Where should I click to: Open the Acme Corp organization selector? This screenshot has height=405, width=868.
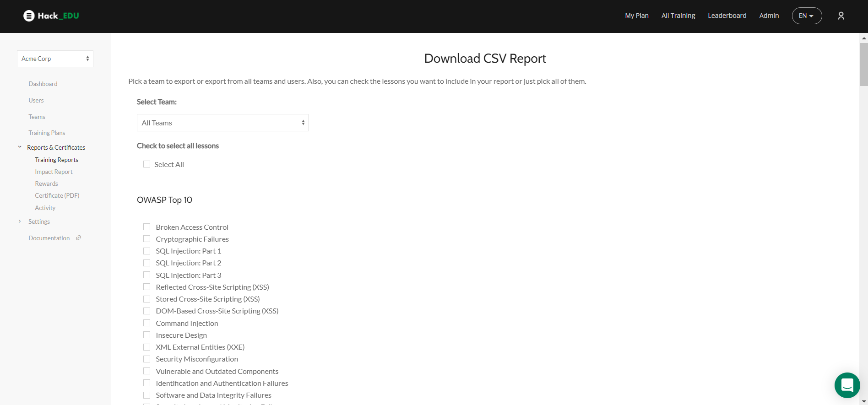(x=55, y=59)
